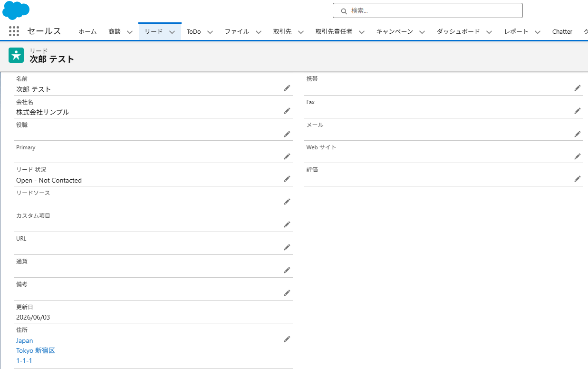Screen dimensions: 588x369
Task: Expand the リード tab dropdown chevron
Action: coord(172,32)
